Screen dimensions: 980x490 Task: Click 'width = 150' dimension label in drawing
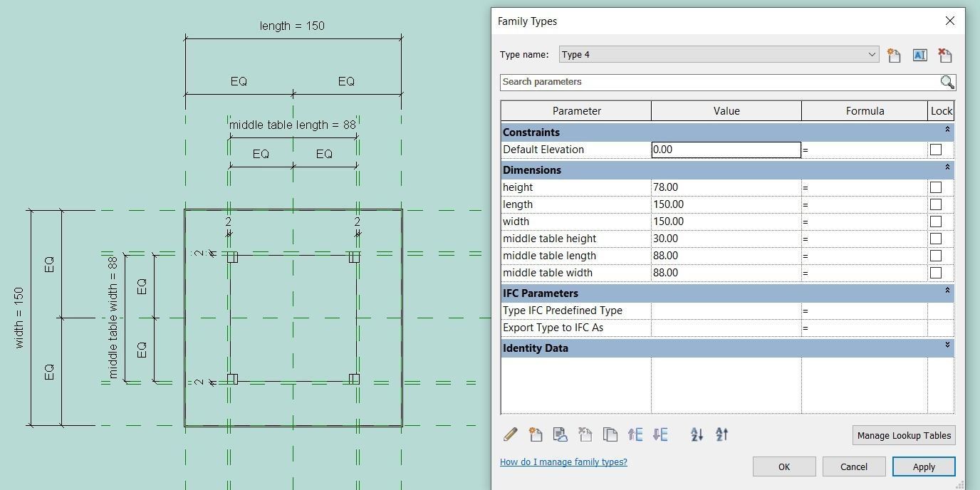point(19,318)
